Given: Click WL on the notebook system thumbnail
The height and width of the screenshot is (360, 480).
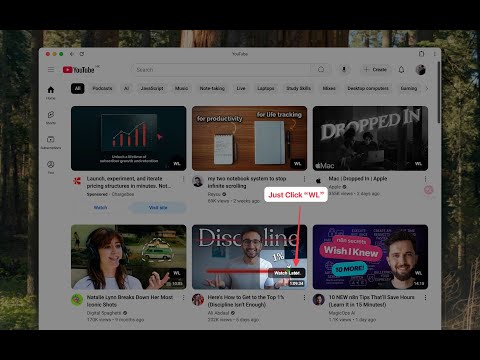Looking at the screenshot, I should [297, 164].
